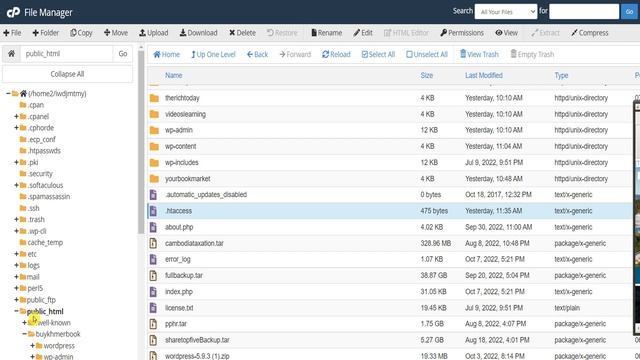640x360 pixels.
Task: Click the Back navigation link
Action: click(257, 54)
